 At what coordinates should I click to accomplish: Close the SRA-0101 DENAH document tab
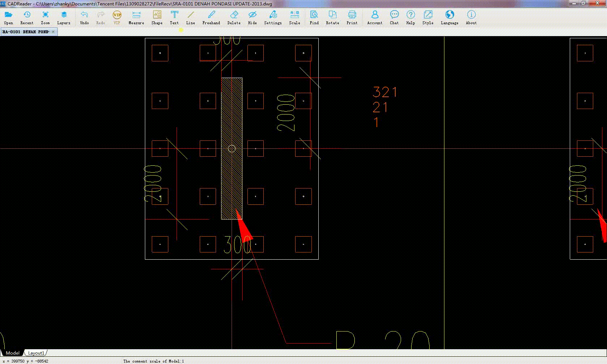click(x=53, y=32)
